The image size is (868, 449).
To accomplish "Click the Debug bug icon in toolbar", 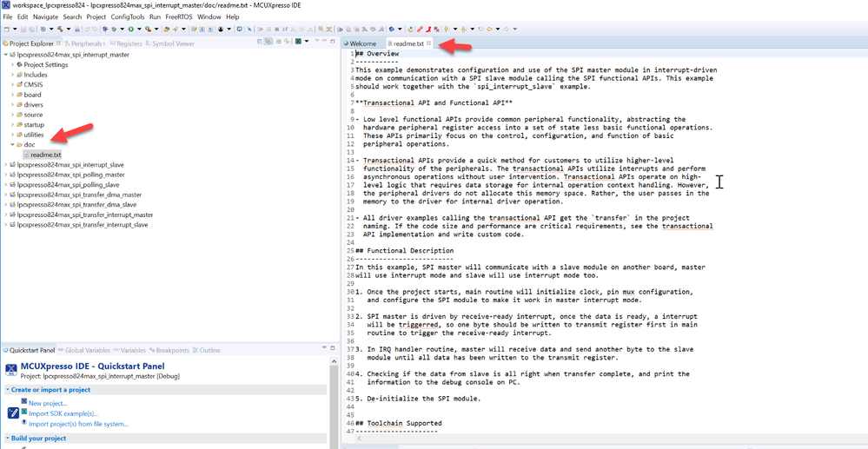I will (114, 29).
